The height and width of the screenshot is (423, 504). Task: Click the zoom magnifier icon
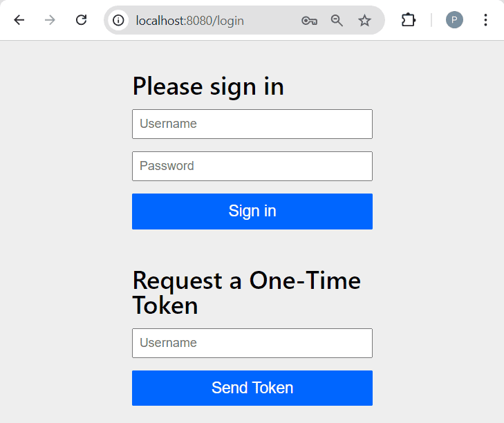click(337, 21)
